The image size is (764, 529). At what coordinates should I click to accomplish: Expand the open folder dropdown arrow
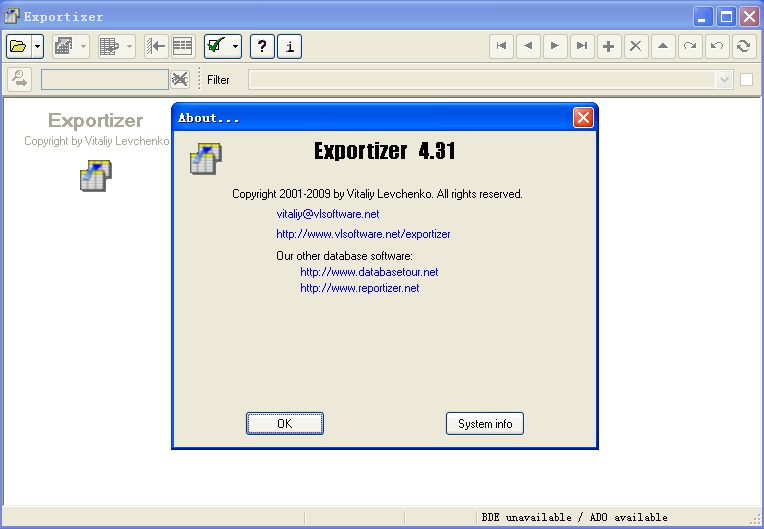[38, 47]
